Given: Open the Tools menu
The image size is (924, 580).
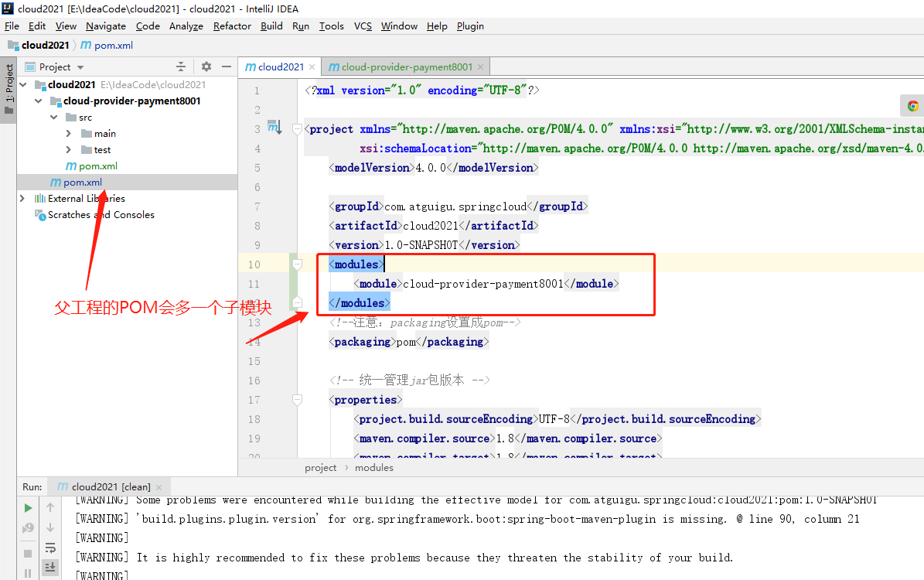Looking at the screenshot, I should tap(331, 26).
